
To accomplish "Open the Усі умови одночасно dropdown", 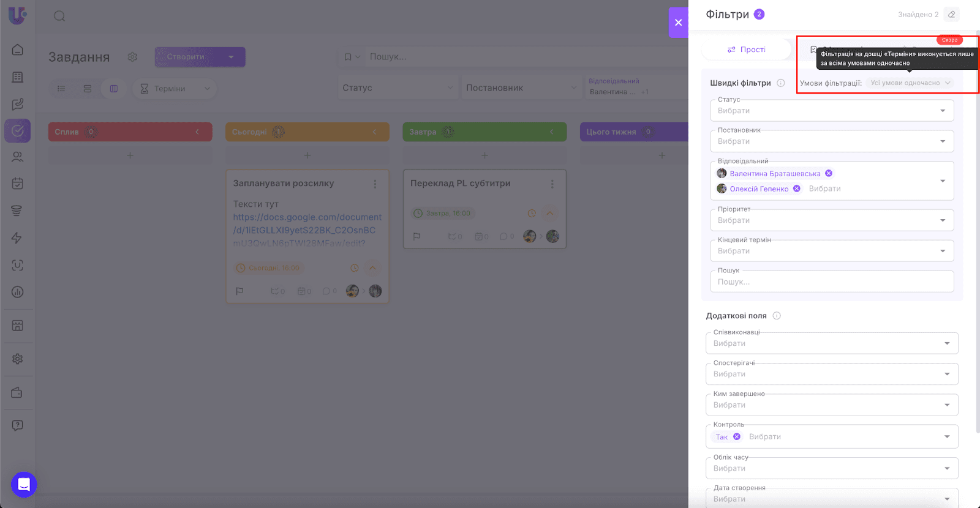I will pyautogui.click(x=911, y=83).
